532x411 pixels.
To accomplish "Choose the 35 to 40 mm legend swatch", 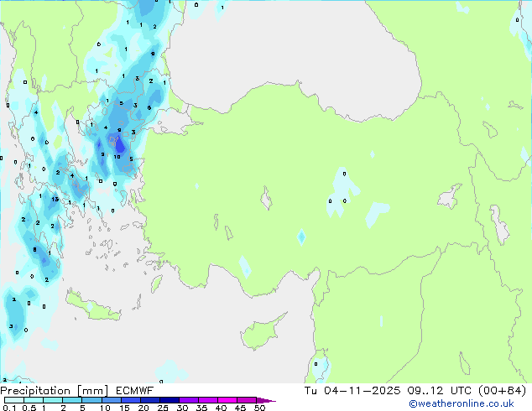I will [x=207, y=400].
